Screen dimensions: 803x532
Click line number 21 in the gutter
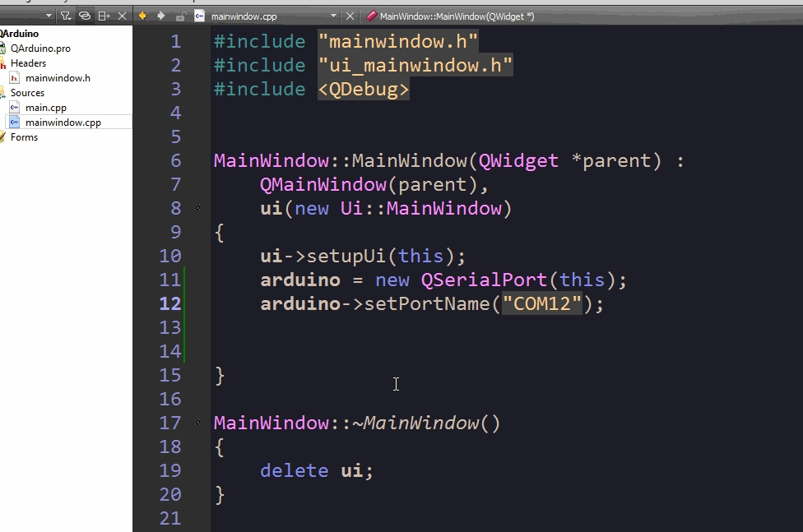[170, 518]
